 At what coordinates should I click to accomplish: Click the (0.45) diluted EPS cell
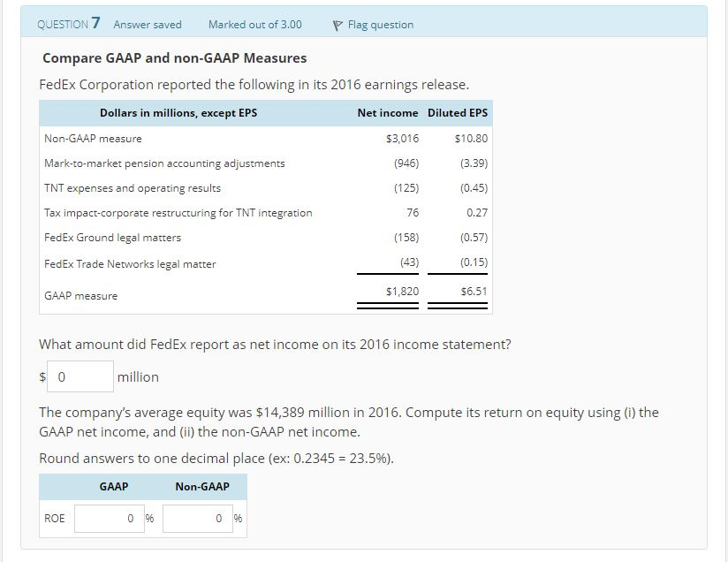(474, 188)
